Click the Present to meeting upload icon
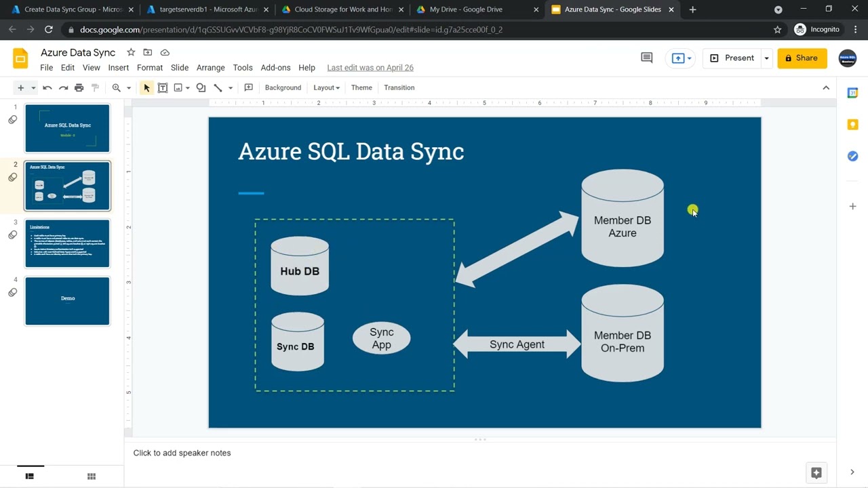Image resolution: width=868 pixels, height=488 pixels. [681, 58]
